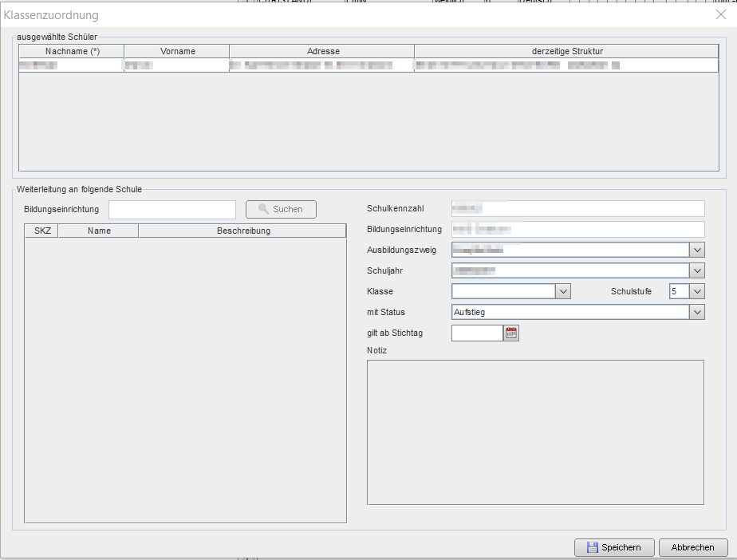This screenshot has height=560, width=737.
Task: Open the Schulstufe dropdown
Action: pos(697,291)
